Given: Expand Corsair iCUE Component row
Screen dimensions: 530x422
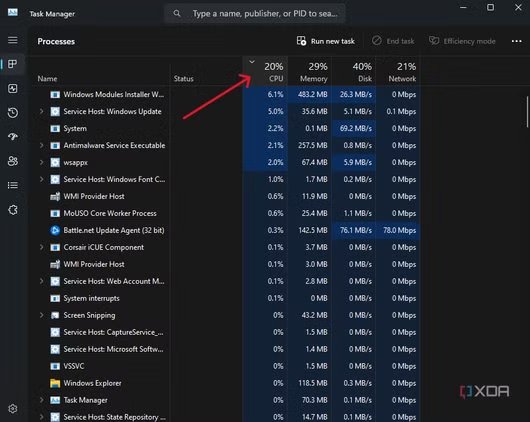Looking at the screenshot, I should (41, 247).
